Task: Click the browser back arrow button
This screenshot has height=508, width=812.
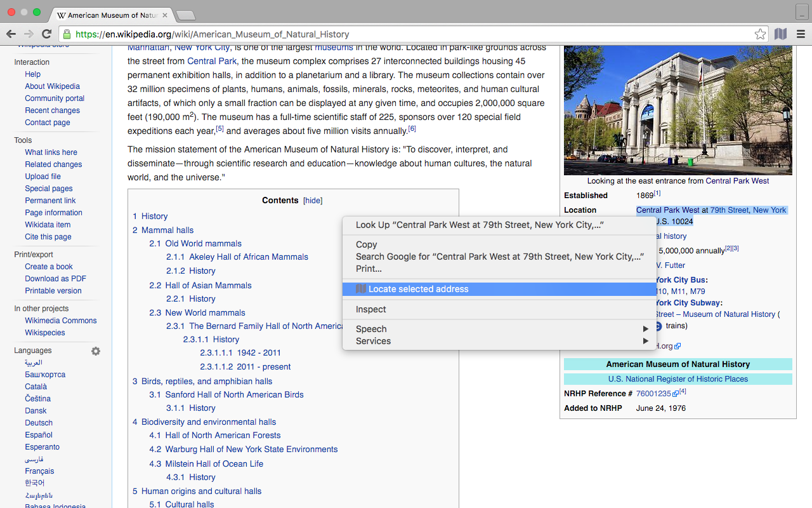Action: tap(11, 34)
